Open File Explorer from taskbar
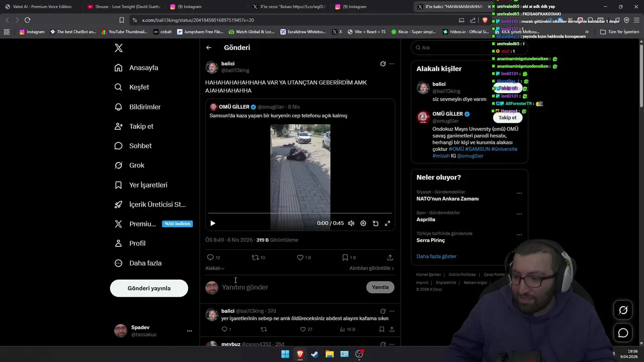 pyautogui.click(x=330, y=354)
